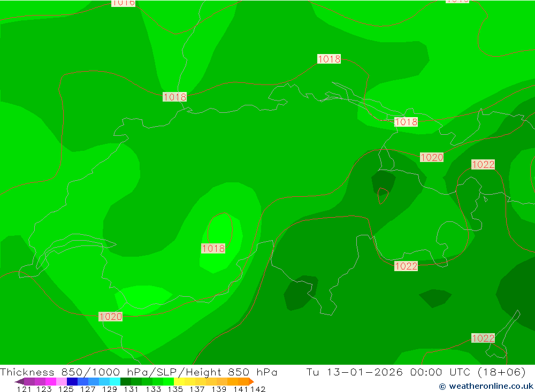Viewport: 535px width, 392px height.
Task: Click the purple left arrow of legend
Action: tap(19, 381)
